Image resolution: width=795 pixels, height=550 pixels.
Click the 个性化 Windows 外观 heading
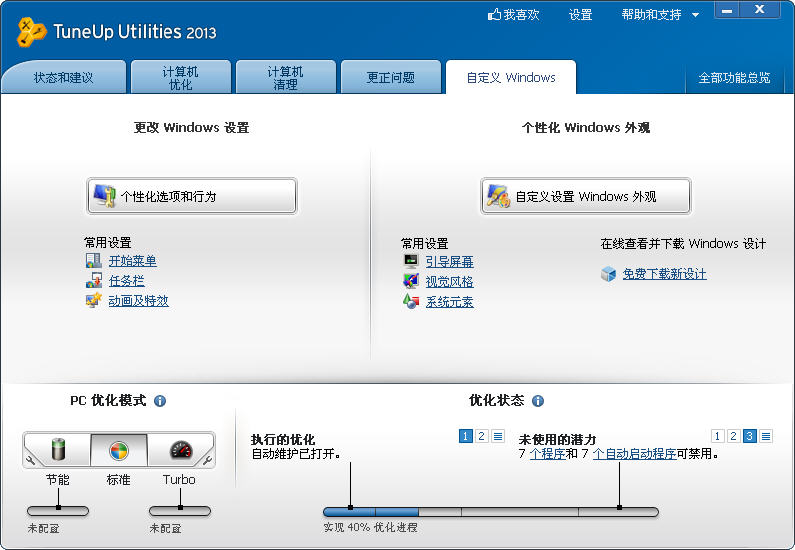coord(586,127)
